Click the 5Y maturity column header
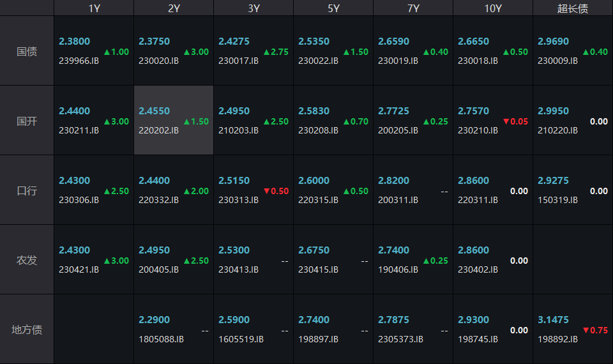Image resolution: width=613 pixels, height=364 pixels. 333,8
